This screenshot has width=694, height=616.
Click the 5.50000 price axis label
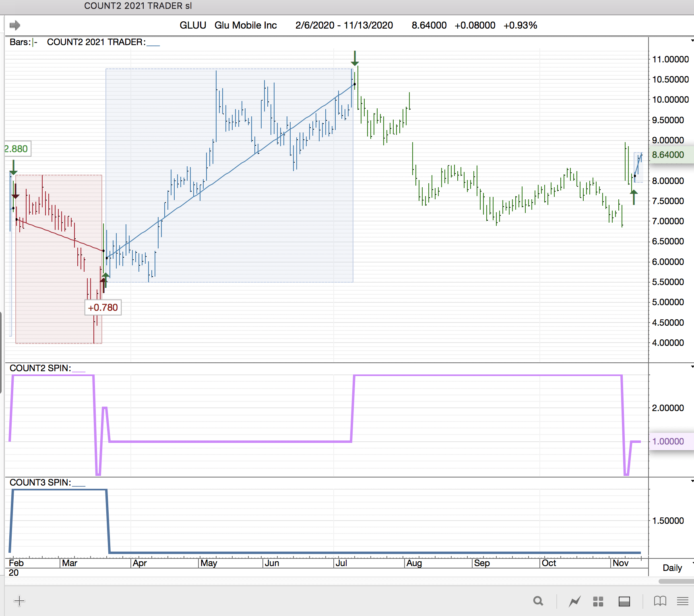(668, 282)
